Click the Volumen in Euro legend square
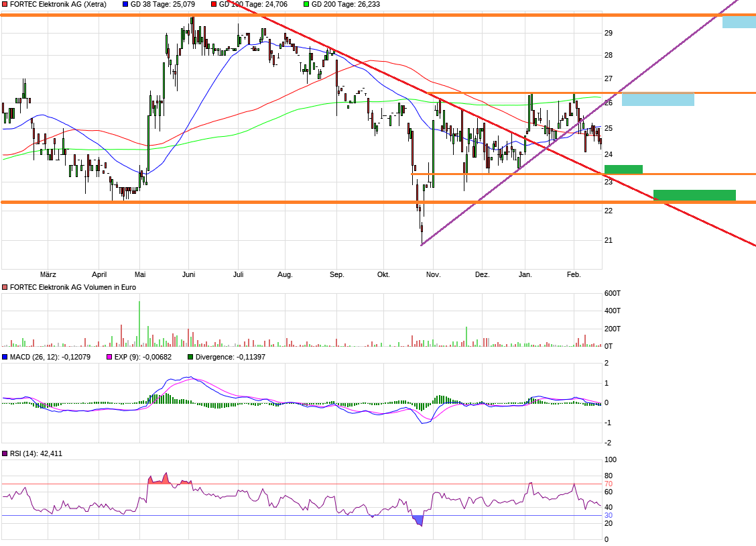The width and height of the screenshot is (756, 546). pos(5,287)
